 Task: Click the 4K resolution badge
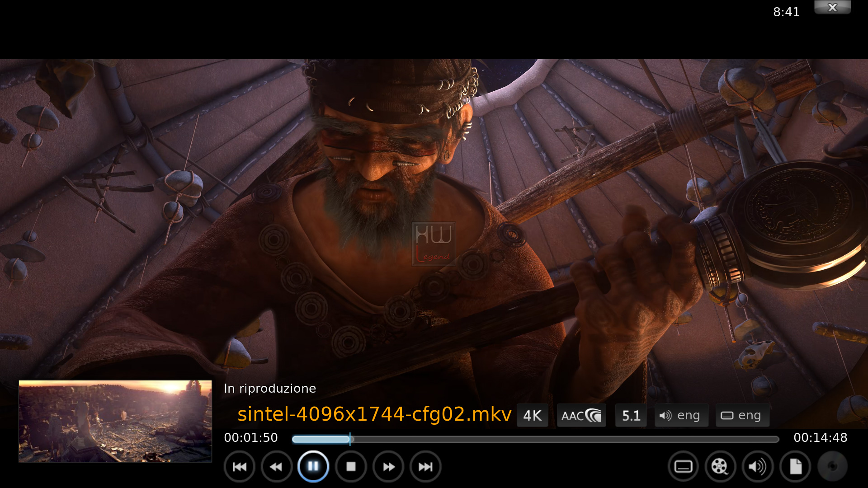(532, 415)
